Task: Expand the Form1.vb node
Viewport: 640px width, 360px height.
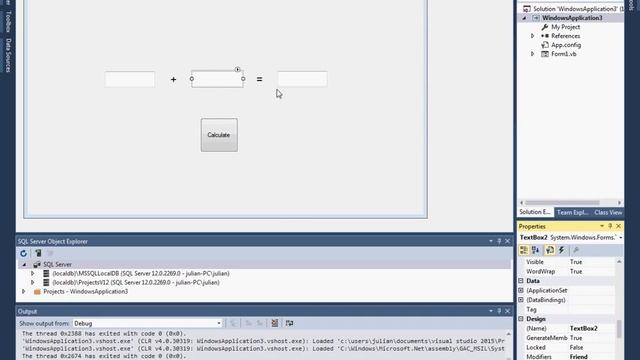Action: 532,54
